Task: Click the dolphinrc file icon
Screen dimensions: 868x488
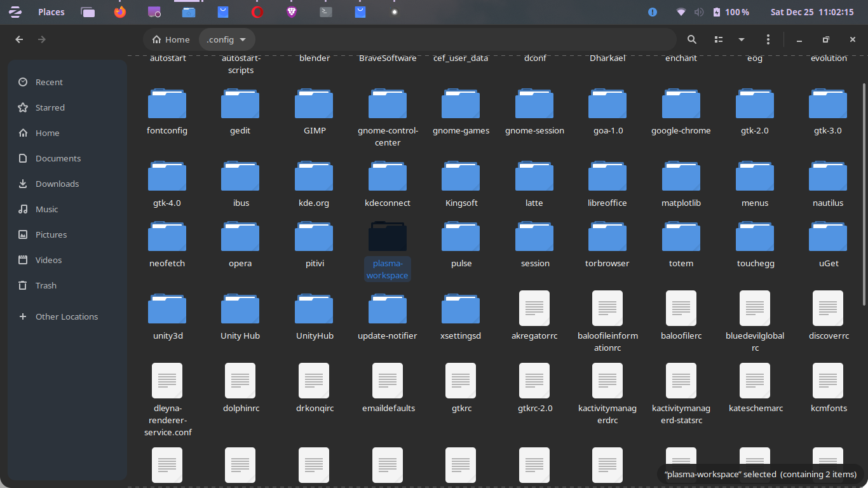Action: (x=240, y=381)
